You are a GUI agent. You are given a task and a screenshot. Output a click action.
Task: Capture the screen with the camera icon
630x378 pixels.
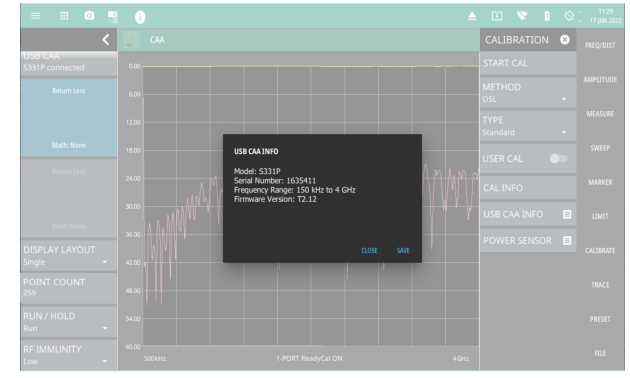point(89,16)
